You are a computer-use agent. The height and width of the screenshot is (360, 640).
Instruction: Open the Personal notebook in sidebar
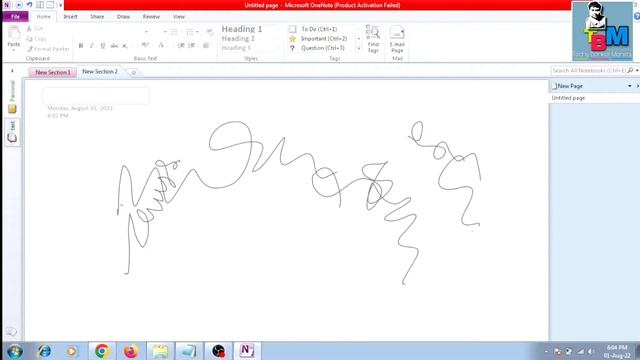click(12, 97)
